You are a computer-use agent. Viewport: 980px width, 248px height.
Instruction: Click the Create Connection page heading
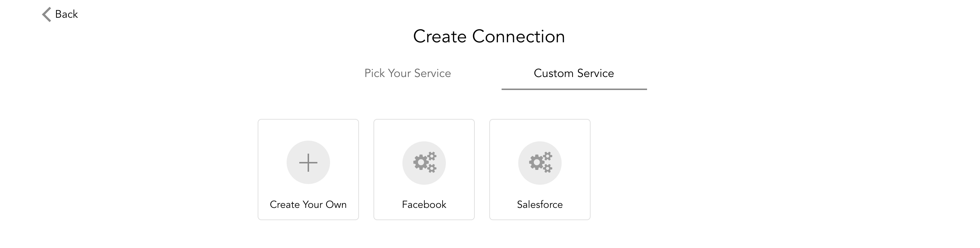coord(489,37)
